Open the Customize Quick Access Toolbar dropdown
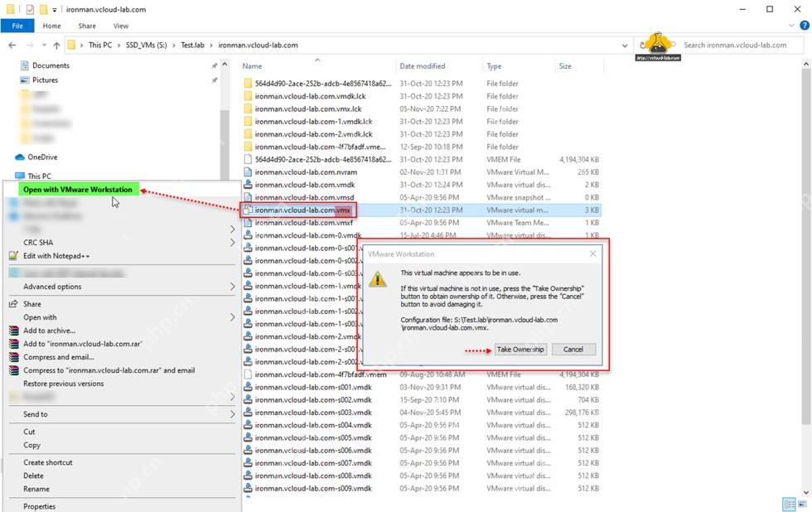The width and height of the screenshot is (812, 512). pyautogui.click(x=55, y=10)
